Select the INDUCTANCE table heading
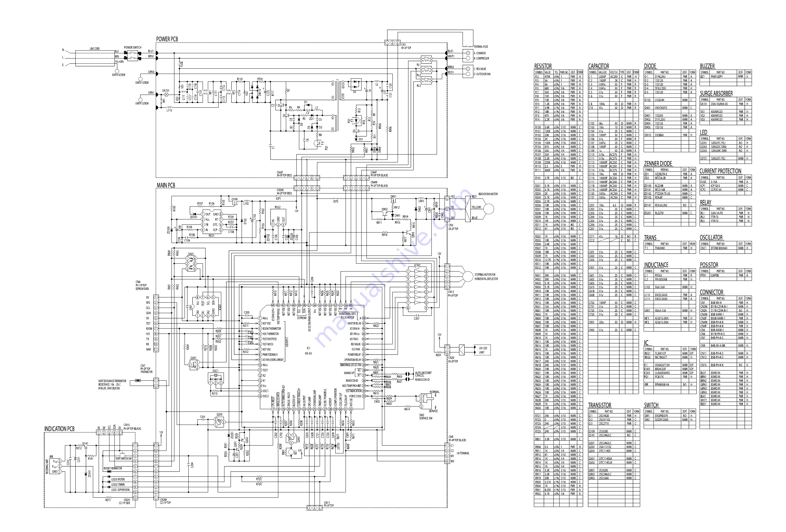The width and height of the screenshot is (786, 532). coord(656,265)
